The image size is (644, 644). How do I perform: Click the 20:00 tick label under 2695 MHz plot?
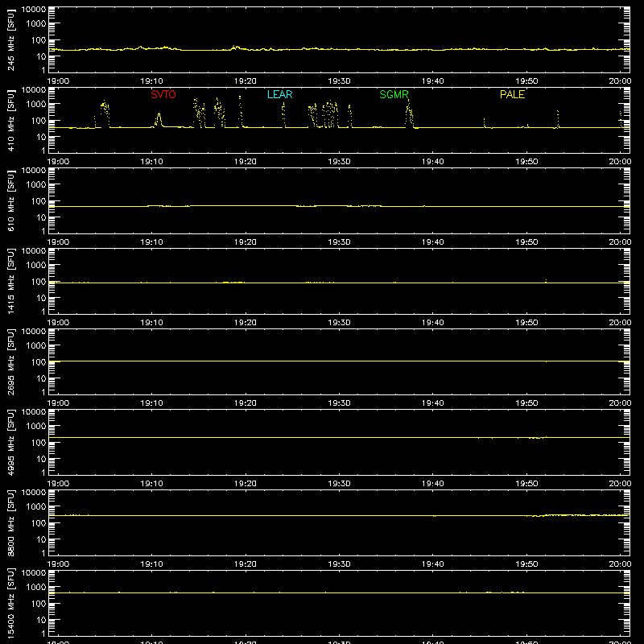tap(620, 403)
